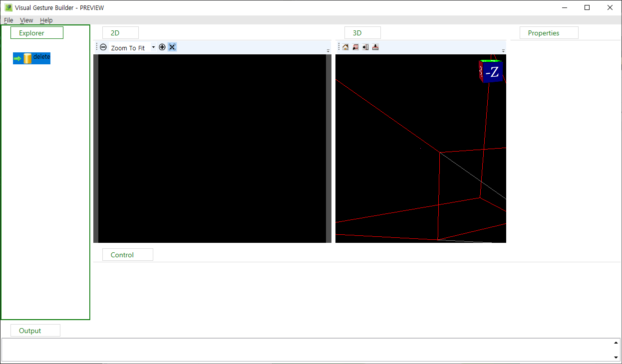This screenshot has width=622, height=364.
Task: Click the zoom in plus icon
Action: coord(162,47)
